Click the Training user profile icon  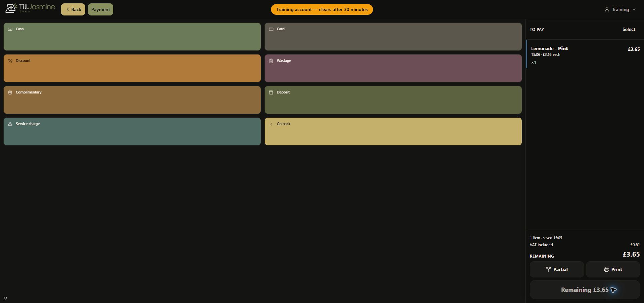click(x=607, y=10)
